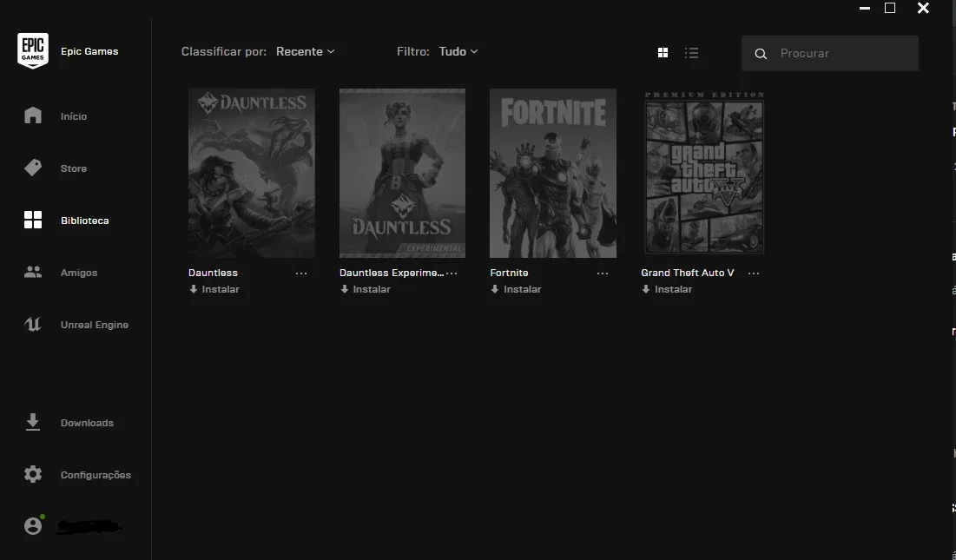Click the Procurar search field
Viewport: 956px width, 560px height.
point(830,53)
